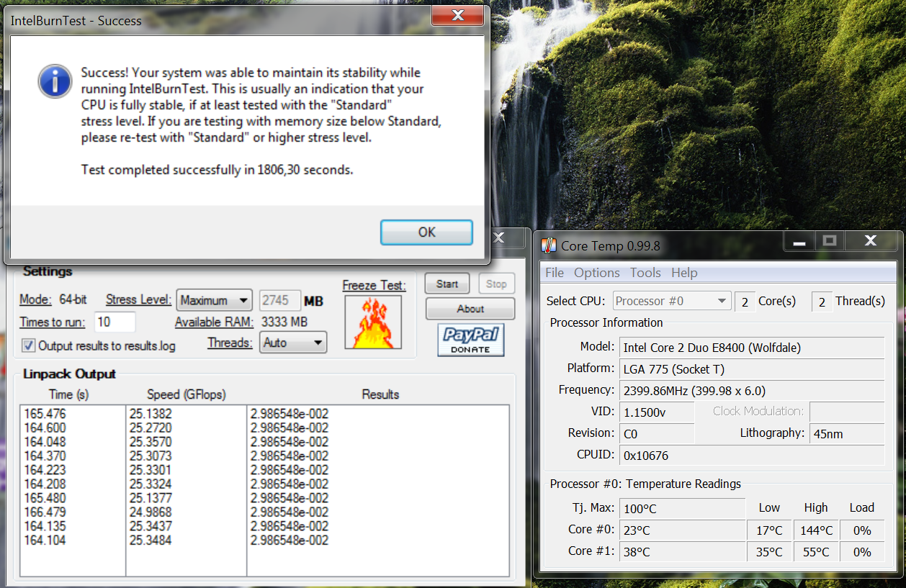Click the empty Clock Modulation field
This screenshot has height=588, width=906.
pyautogui.click(x=847, y=412)
